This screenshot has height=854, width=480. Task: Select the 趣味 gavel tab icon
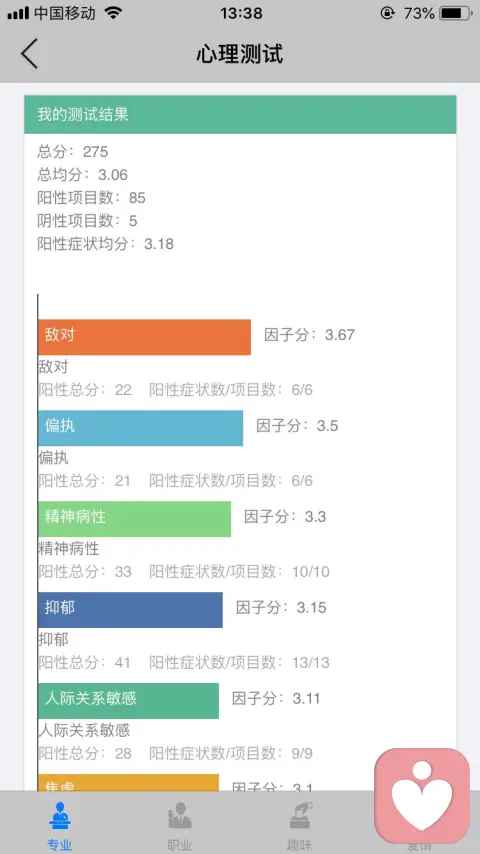tap(300, 816)
